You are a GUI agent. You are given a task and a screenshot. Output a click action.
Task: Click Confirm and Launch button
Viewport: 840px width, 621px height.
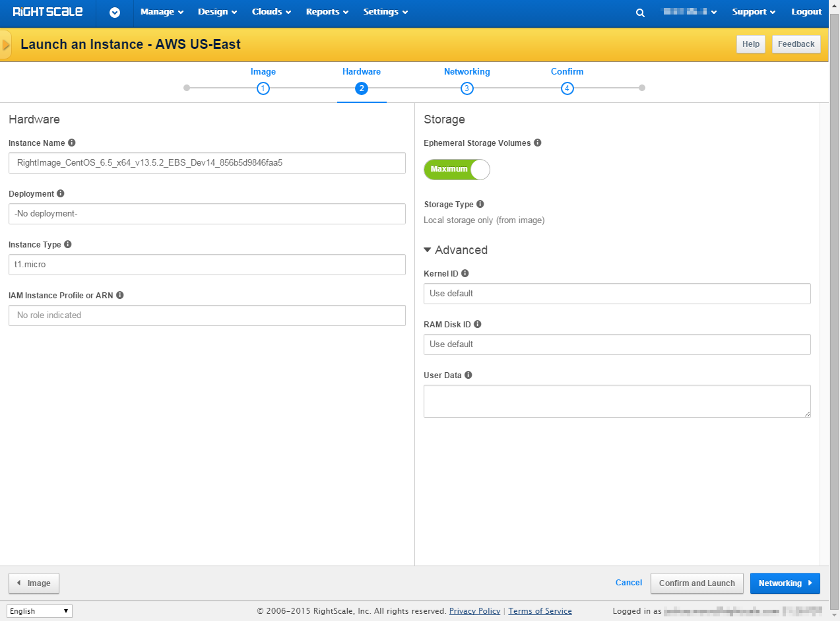[697, 583]
